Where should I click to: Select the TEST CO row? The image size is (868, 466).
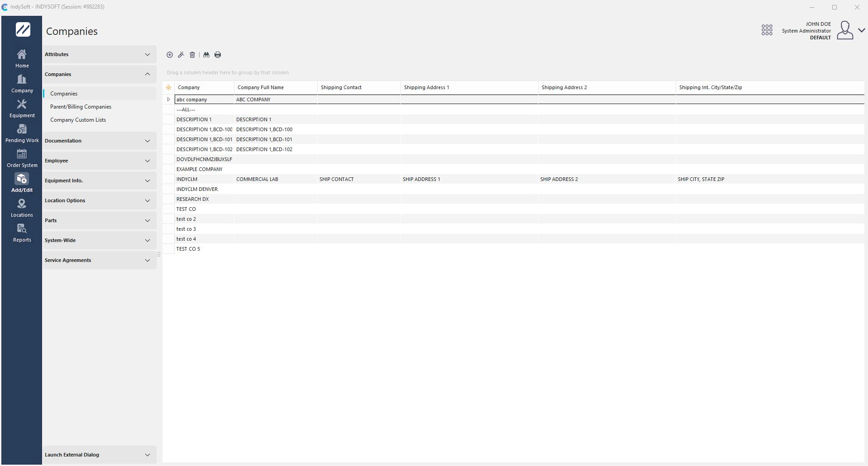click(x=520, y=209)
